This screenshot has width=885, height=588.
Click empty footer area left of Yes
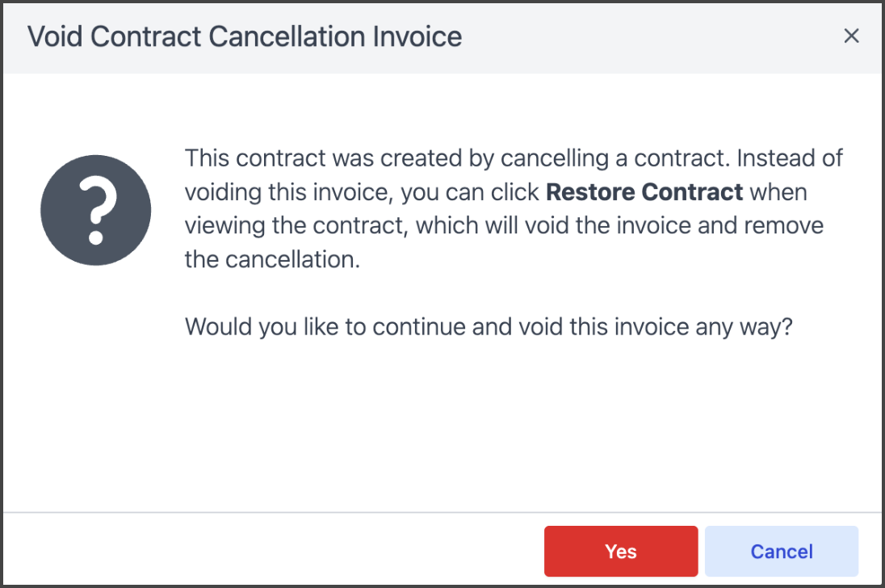275,552
